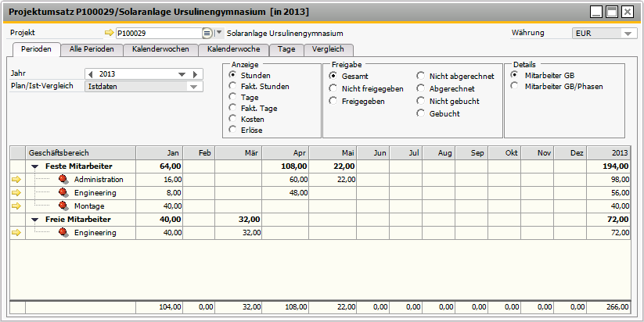Click the Geschäftsbereich column header
This screenshot has height=322, width=644.
coord(81,152)
